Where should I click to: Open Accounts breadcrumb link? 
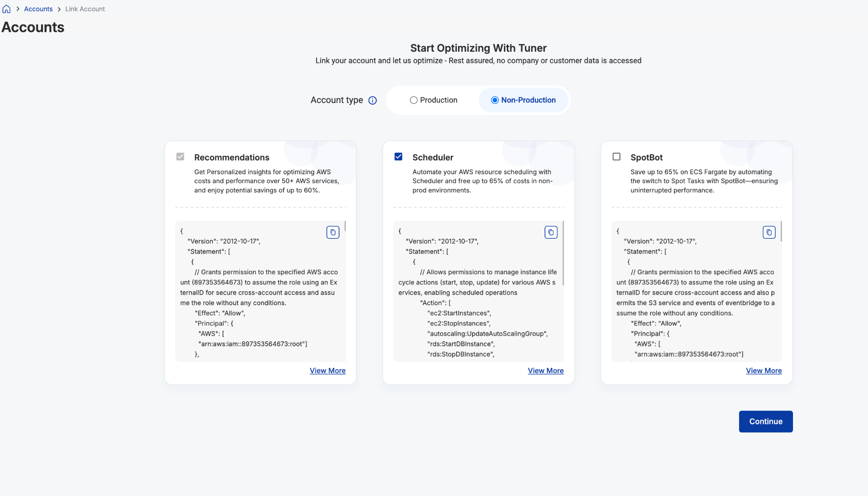(38, 9)
